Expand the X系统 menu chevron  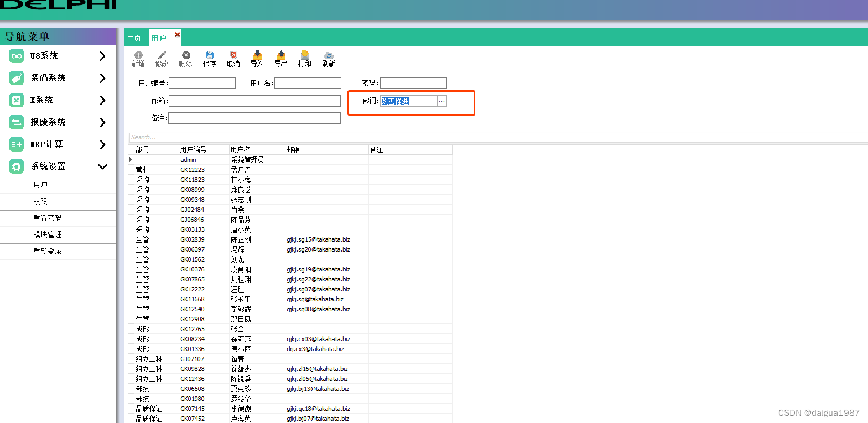102,100
